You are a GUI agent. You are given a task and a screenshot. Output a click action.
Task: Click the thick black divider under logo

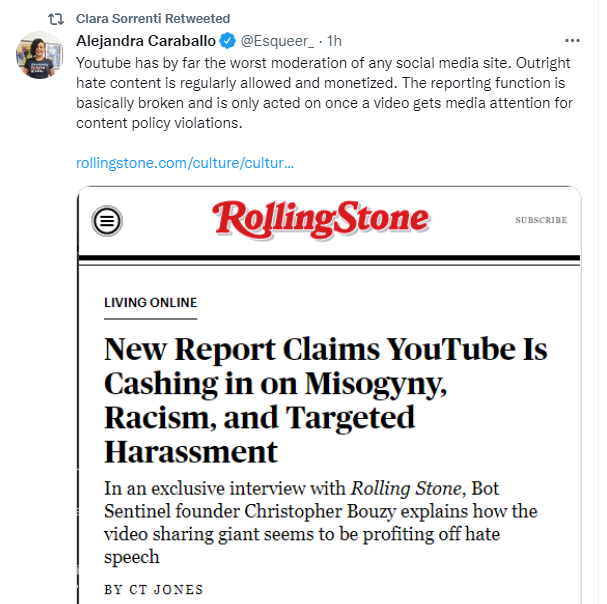329,258
